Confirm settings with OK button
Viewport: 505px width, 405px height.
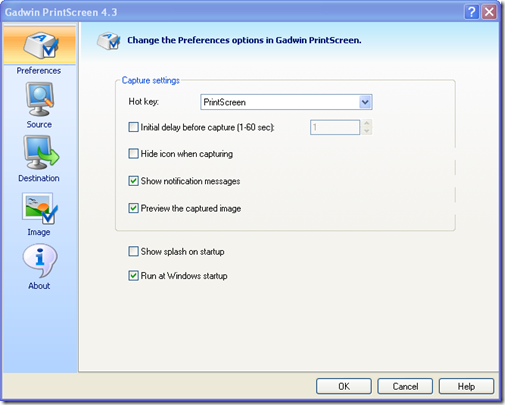[344, 386]
